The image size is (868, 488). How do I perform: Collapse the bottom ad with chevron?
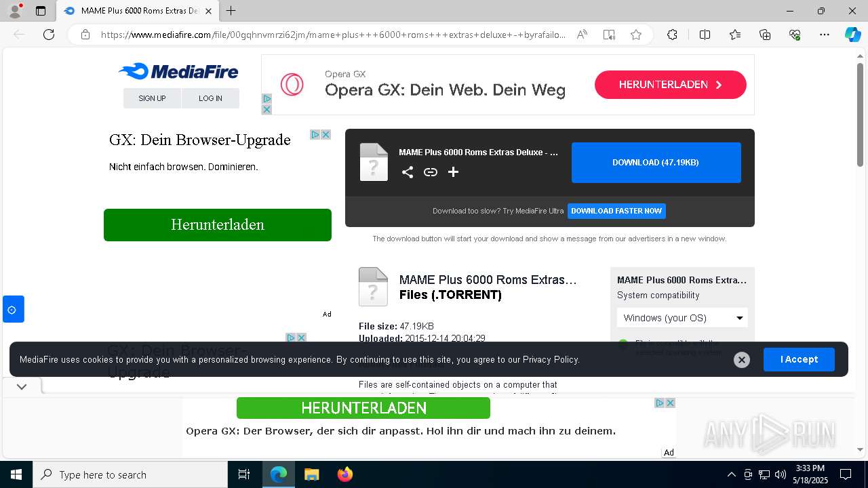tap(22, 386)
